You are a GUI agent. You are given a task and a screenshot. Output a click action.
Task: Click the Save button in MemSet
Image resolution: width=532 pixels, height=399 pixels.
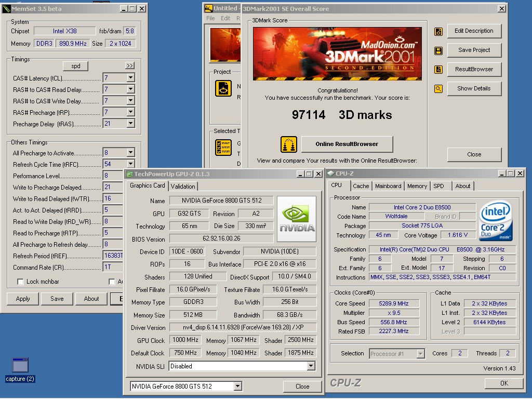[x=57, y=299]
